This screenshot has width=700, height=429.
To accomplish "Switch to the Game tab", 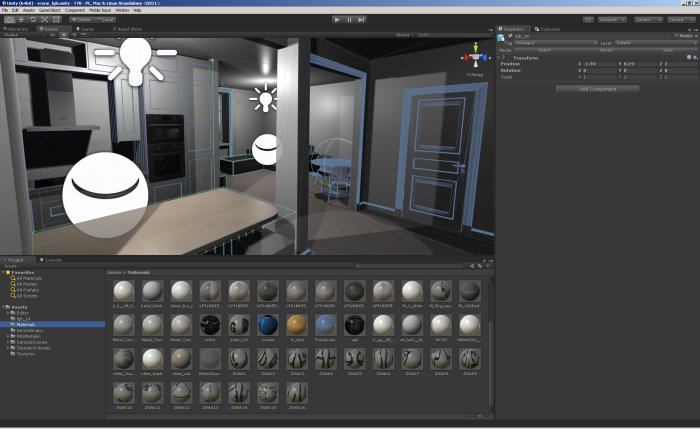I will click(85, 29).
